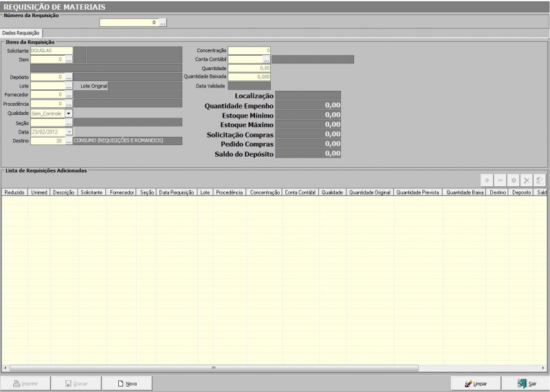Click the X delete icon above the list
Screen dimensions: 550x392
pos(527,179)
